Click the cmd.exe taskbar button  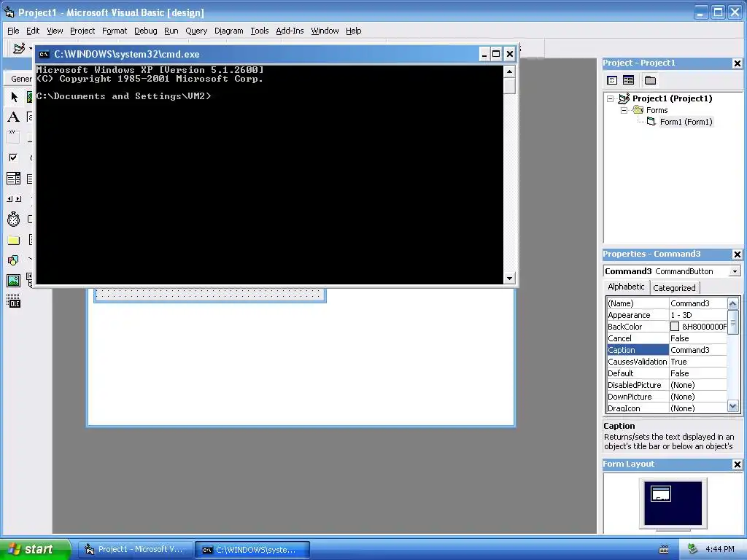(252, 550)
